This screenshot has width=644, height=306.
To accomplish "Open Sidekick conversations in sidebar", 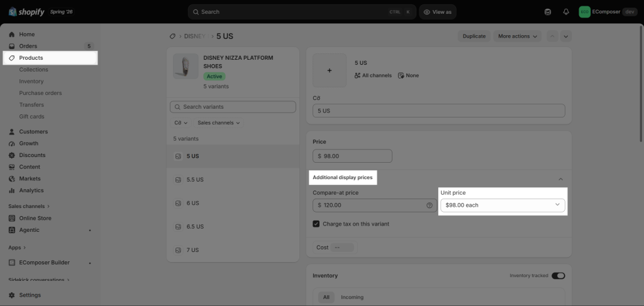I will click(38, 280).
